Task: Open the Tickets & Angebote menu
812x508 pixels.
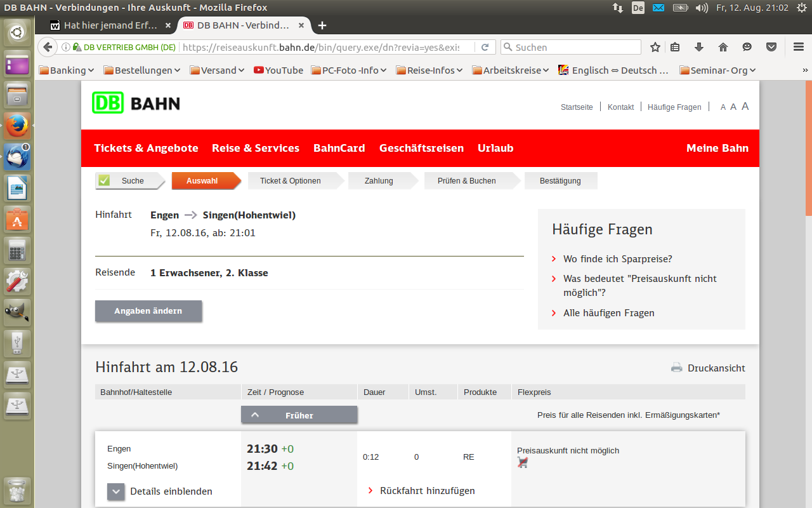Action: pyautogui.click(x=147, y=148)
